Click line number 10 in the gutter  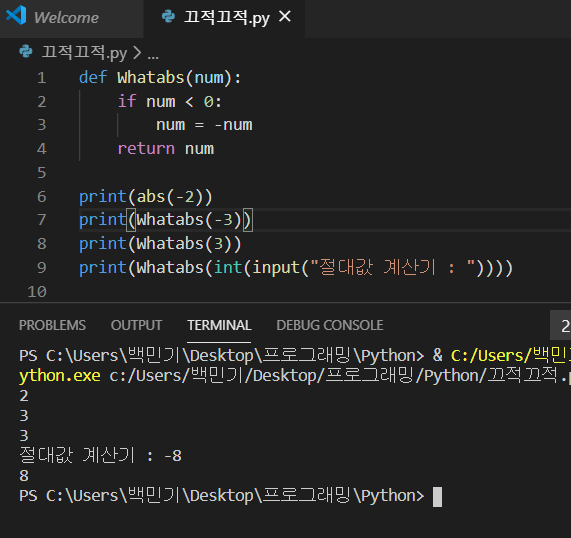tap(37, 292)
